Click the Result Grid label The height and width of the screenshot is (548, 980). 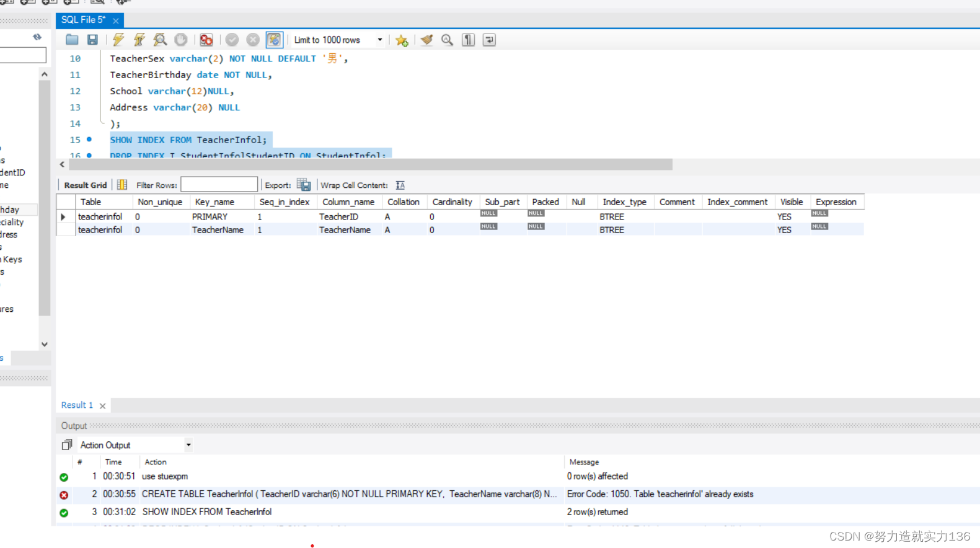86,185
